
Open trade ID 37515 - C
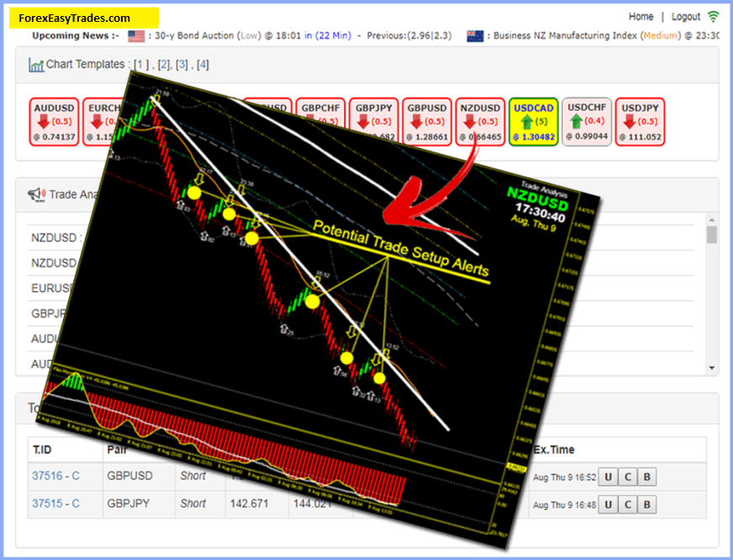pos(55,504)
